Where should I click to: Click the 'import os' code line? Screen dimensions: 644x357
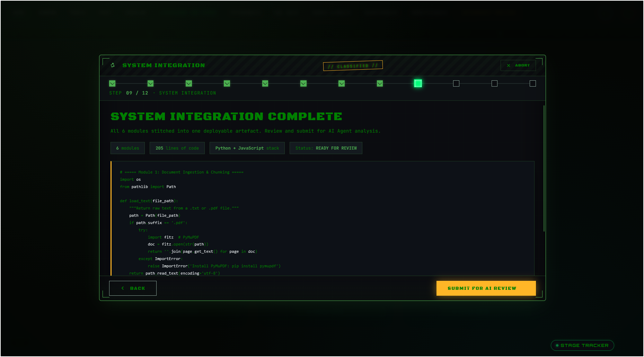(130, 179)
